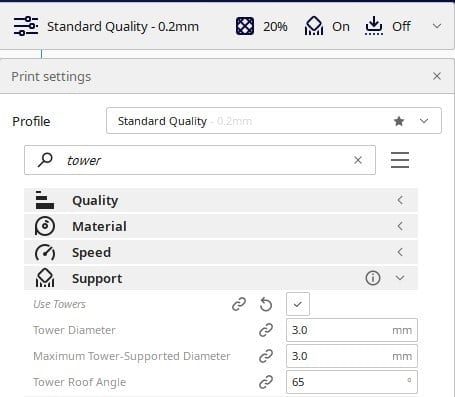Image resolution: width=455 pixels, height=397 pixels.
Task: Click the link icon next to Tower Roof Angle
Action: pyautogui.click(x=266, y=382)
